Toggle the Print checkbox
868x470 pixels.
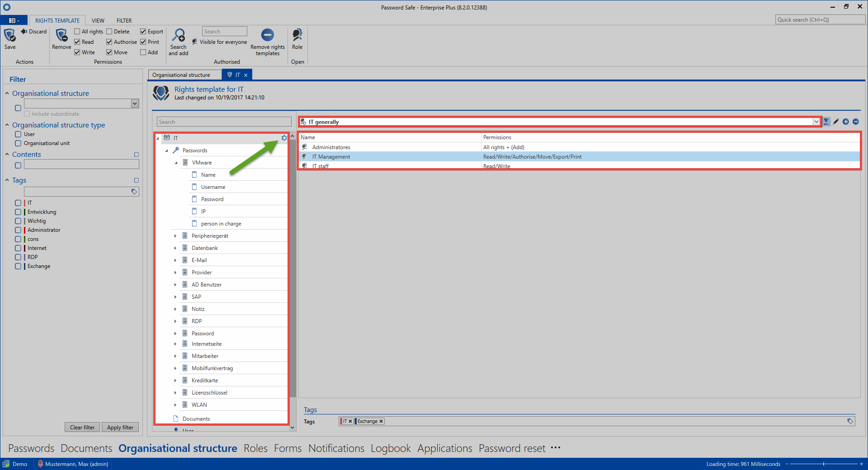(x=143, y=42)
